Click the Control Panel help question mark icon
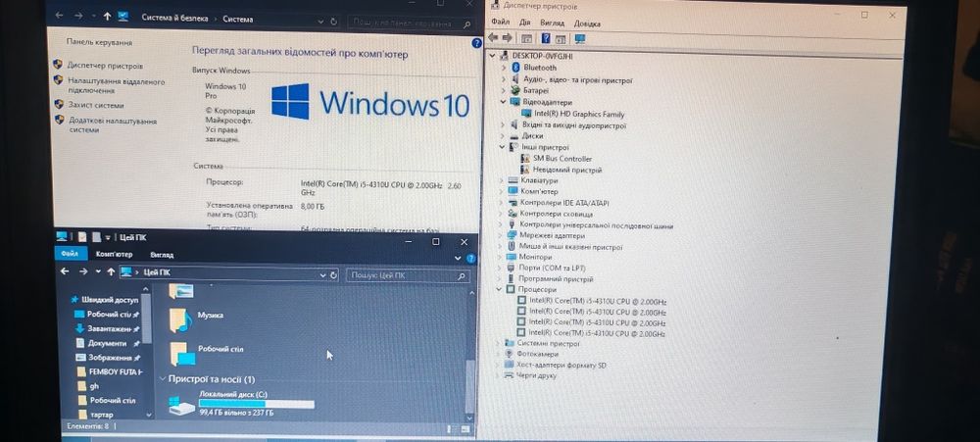The height and width of the screenshot is (442, 980). coord(477,44)
